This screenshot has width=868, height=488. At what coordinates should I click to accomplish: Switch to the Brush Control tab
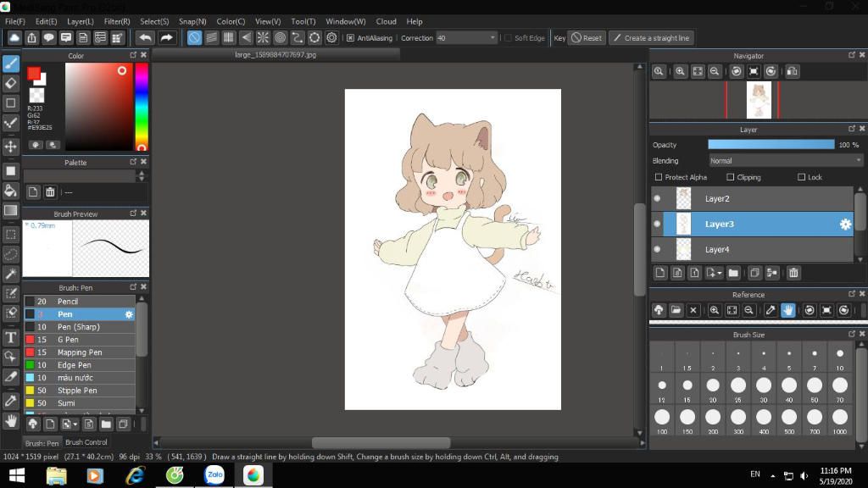click(x=86, y=442)
